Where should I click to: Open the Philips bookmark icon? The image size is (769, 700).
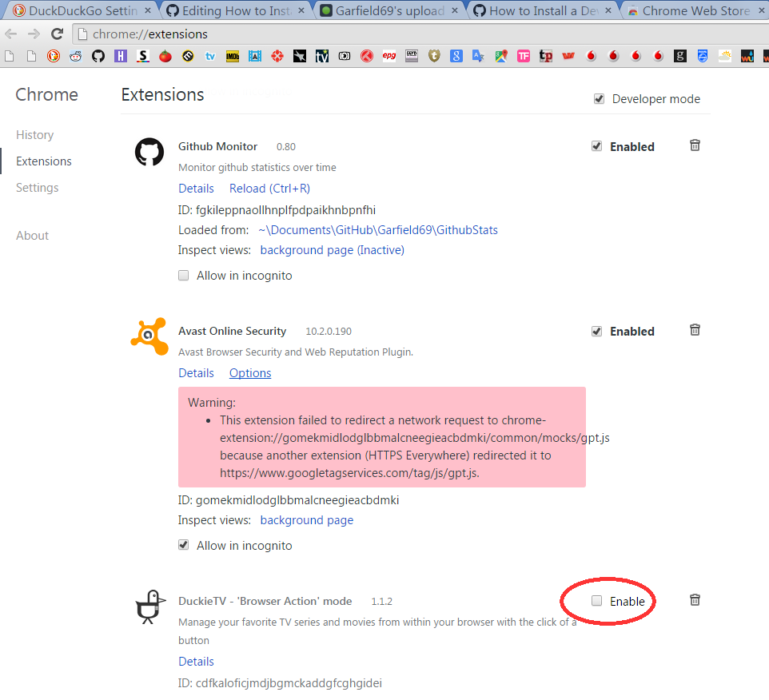tap(703, 56)
